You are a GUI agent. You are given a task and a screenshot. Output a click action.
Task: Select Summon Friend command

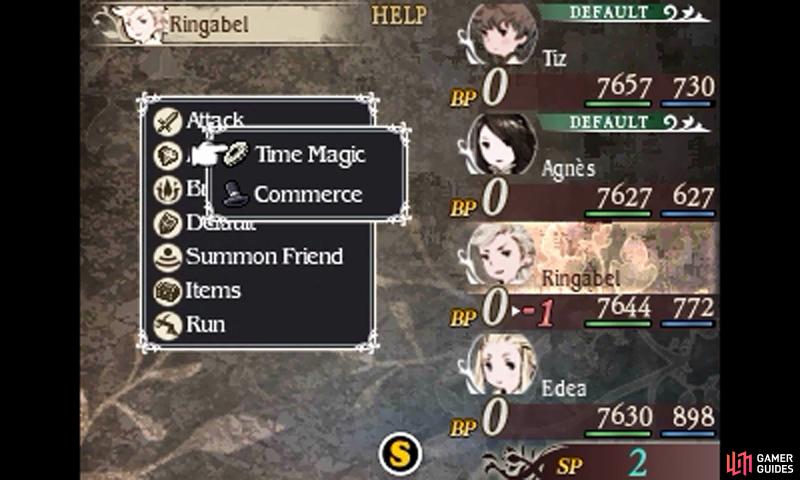coord(264,256)
